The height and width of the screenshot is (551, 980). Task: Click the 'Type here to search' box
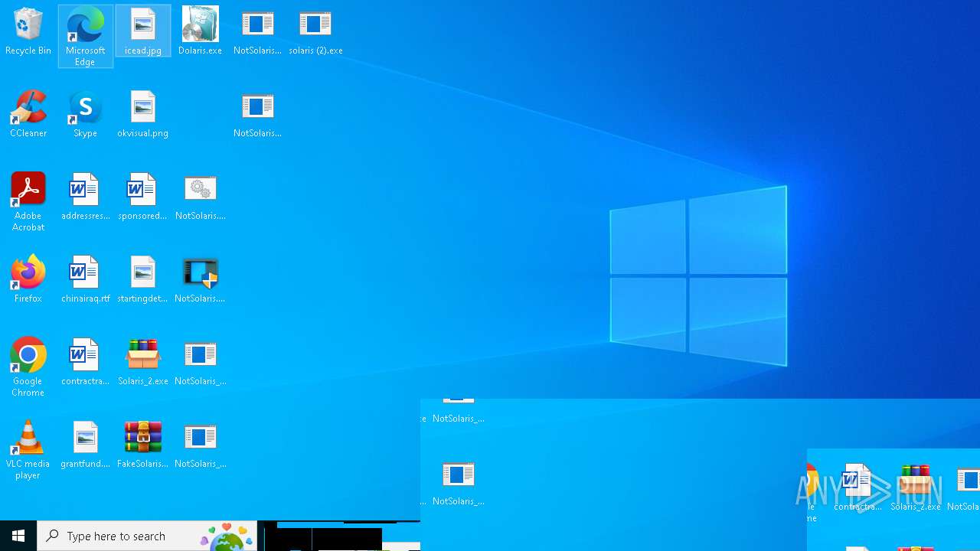coord(147,536)
